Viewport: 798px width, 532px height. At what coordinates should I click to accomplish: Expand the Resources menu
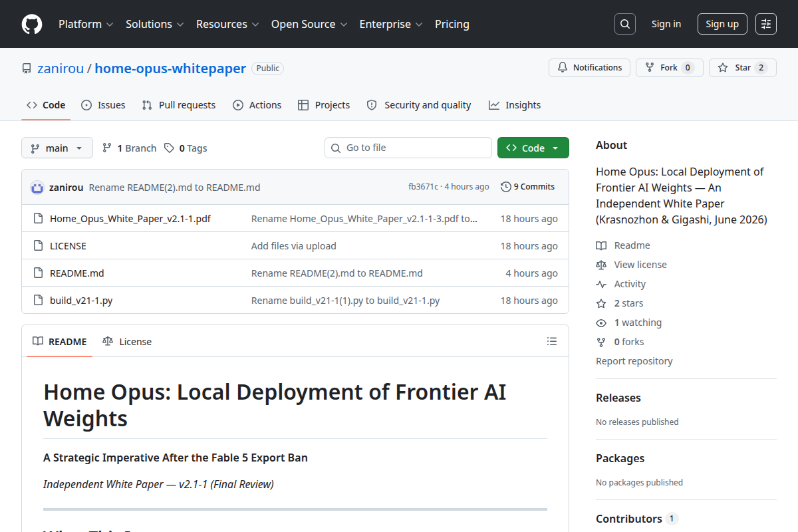pos(227,24)
